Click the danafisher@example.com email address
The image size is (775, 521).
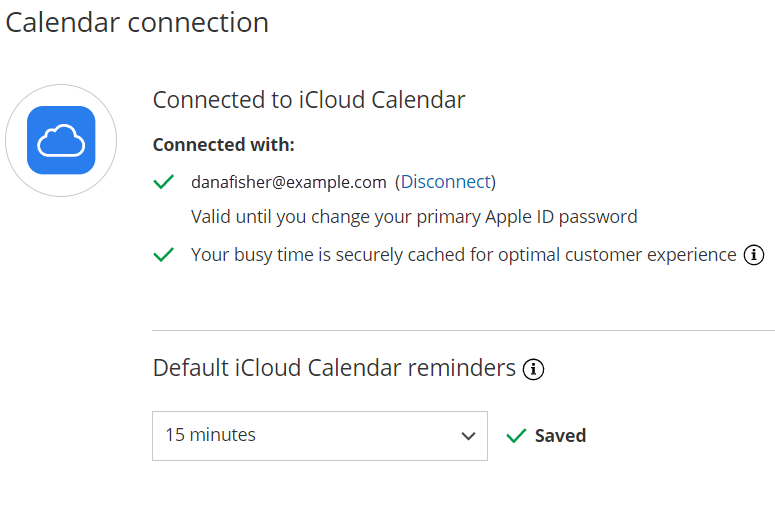(x=288, y=182)
